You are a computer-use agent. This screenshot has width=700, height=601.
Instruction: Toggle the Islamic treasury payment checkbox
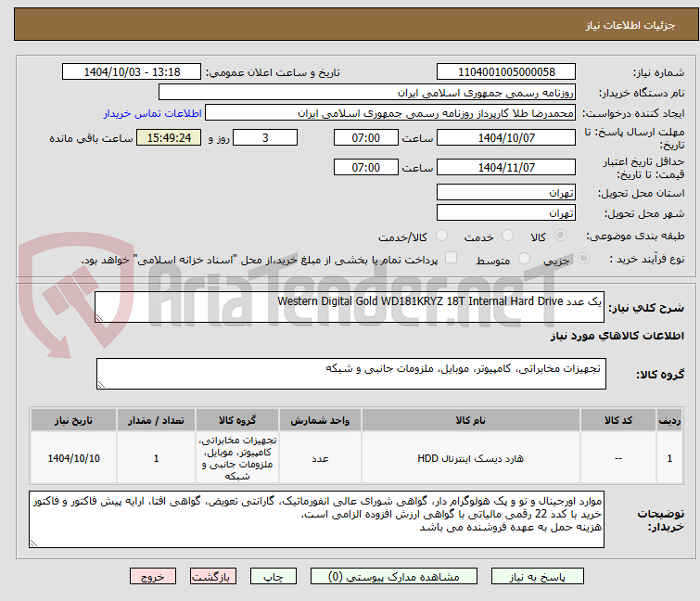452,258
